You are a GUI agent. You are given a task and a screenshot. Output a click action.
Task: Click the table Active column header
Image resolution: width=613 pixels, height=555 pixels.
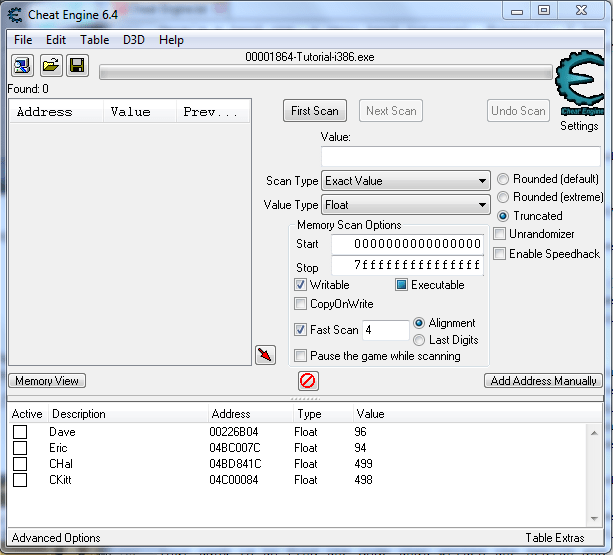(x=27, y=414)
